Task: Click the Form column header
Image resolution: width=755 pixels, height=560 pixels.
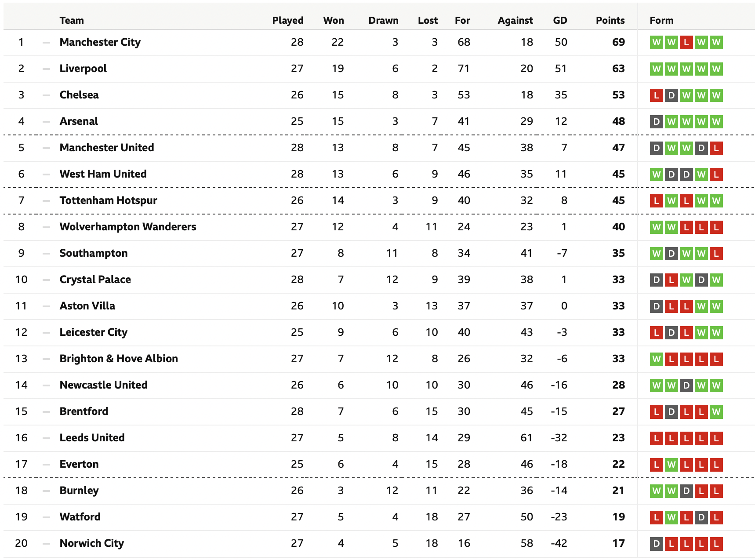Action: (661, 20)
